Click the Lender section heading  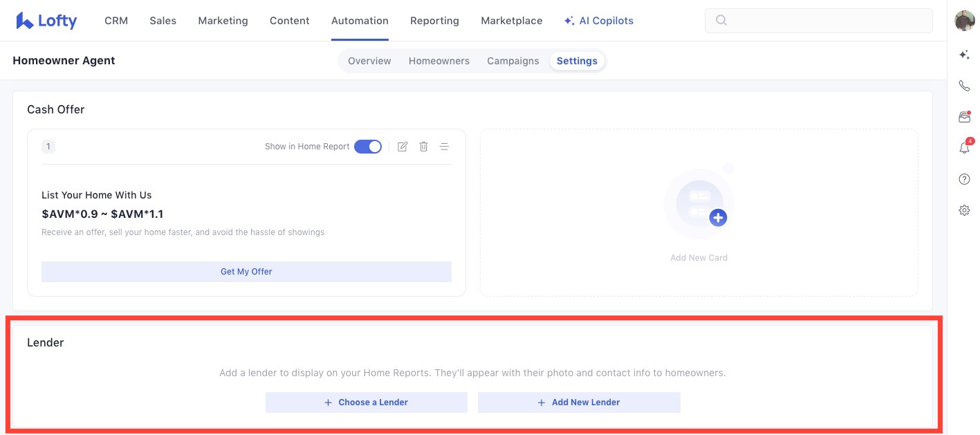pyautogui.click(x=45, y=342)
